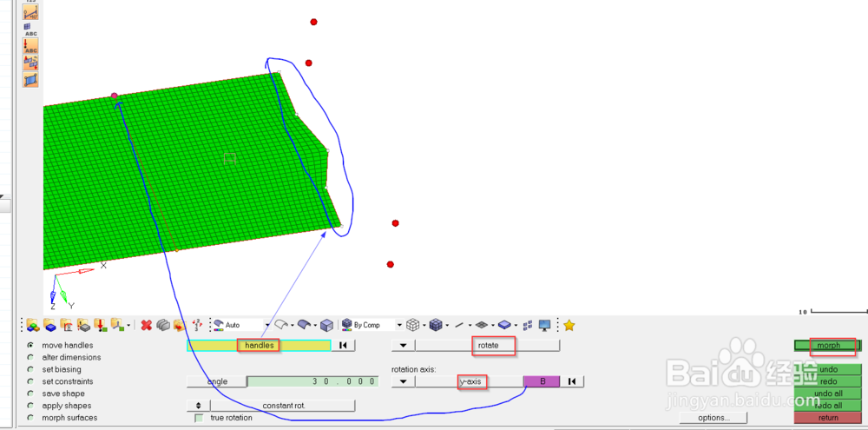Screen dimensions: 868x430
Task: Open the dropdown arrow left of y-axis
Action: click(x=403, y=381)
